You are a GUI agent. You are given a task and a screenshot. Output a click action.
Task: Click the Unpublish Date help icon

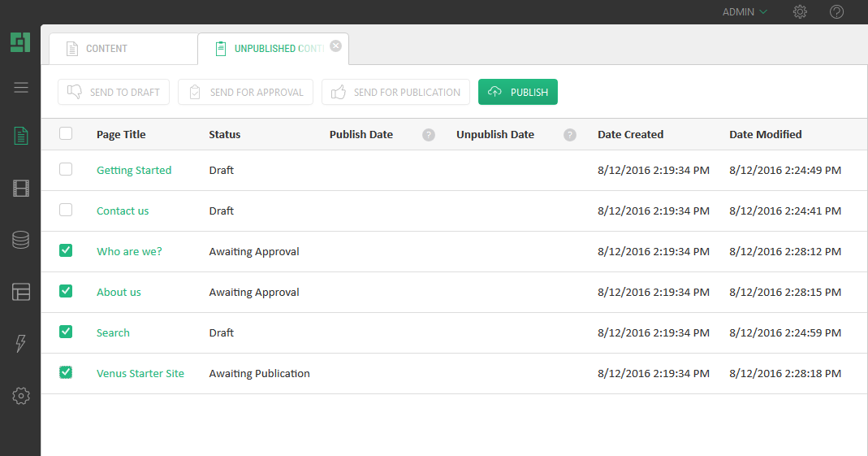570,135
